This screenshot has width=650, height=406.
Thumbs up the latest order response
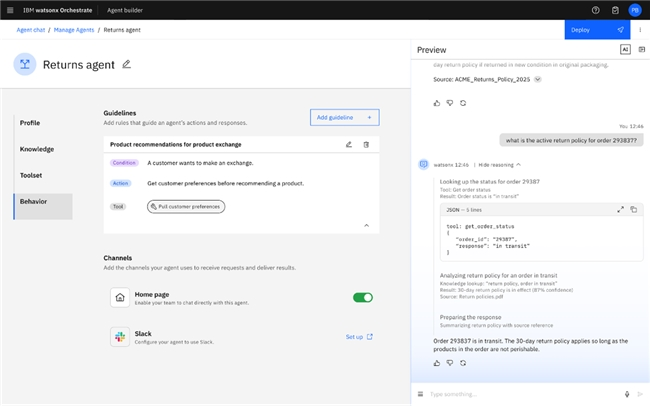(437, 362)
